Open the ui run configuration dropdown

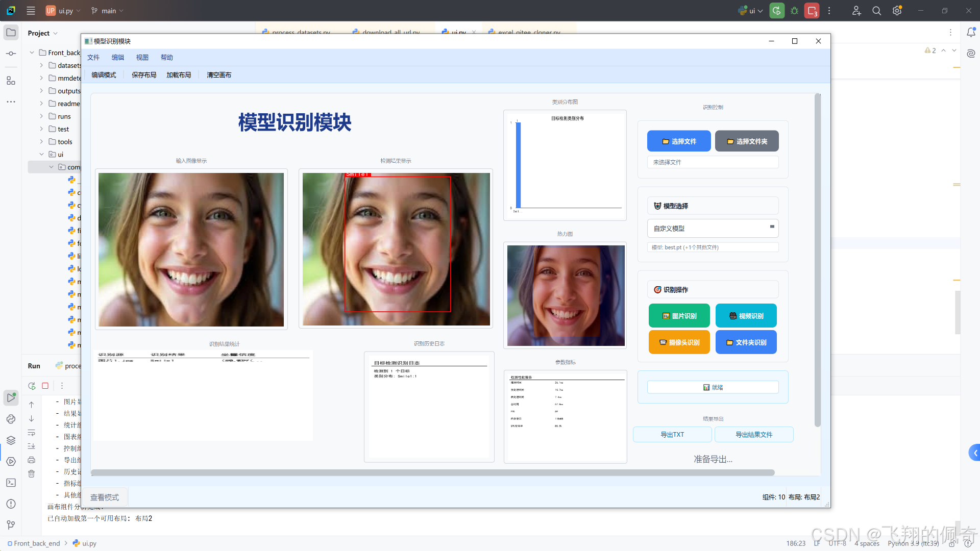pos(750,11)
